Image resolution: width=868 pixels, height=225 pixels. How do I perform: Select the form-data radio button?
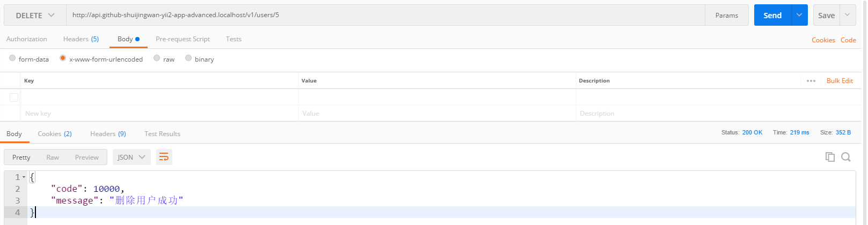(x=12, y=58)
